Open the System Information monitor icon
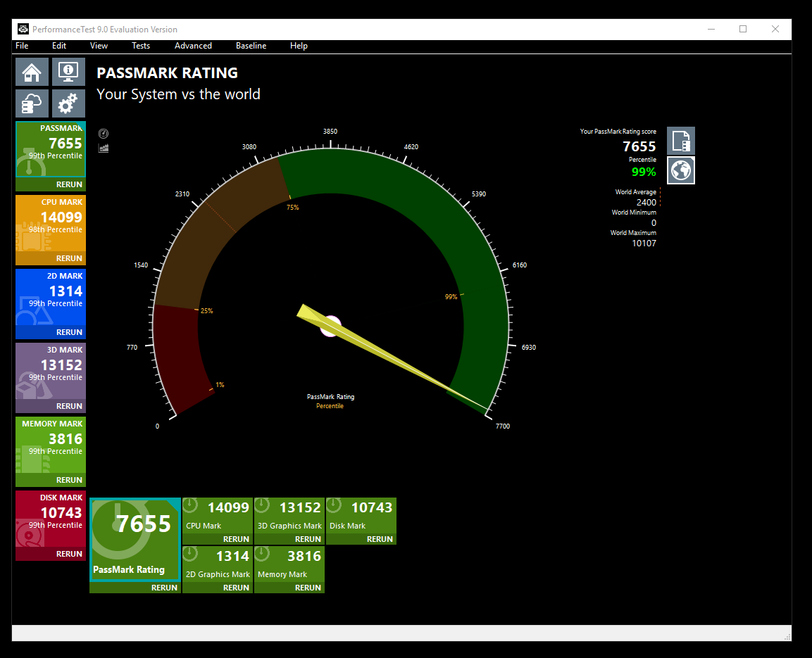 68,71
